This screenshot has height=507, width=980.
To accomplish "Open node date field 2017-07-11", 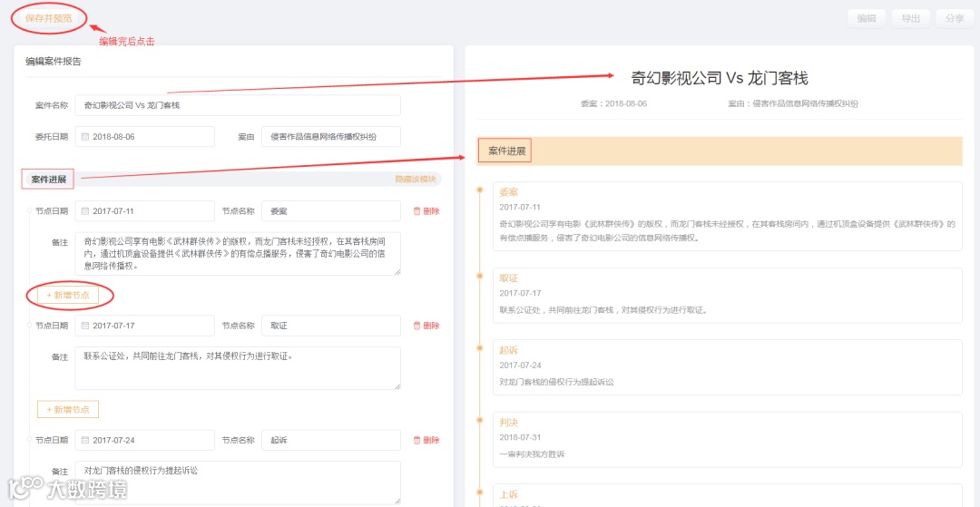I will (x=144, y=211).
